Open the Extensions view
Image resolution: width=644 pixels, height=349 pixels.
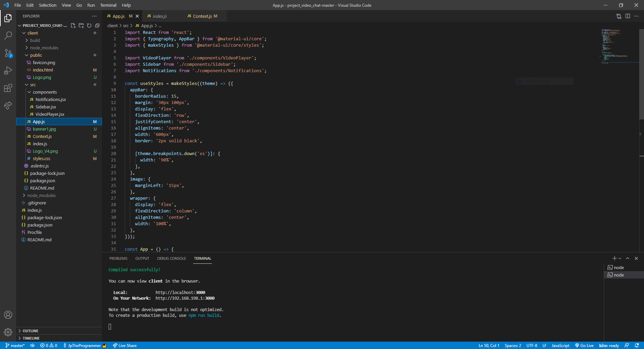(x=8, y=88)
